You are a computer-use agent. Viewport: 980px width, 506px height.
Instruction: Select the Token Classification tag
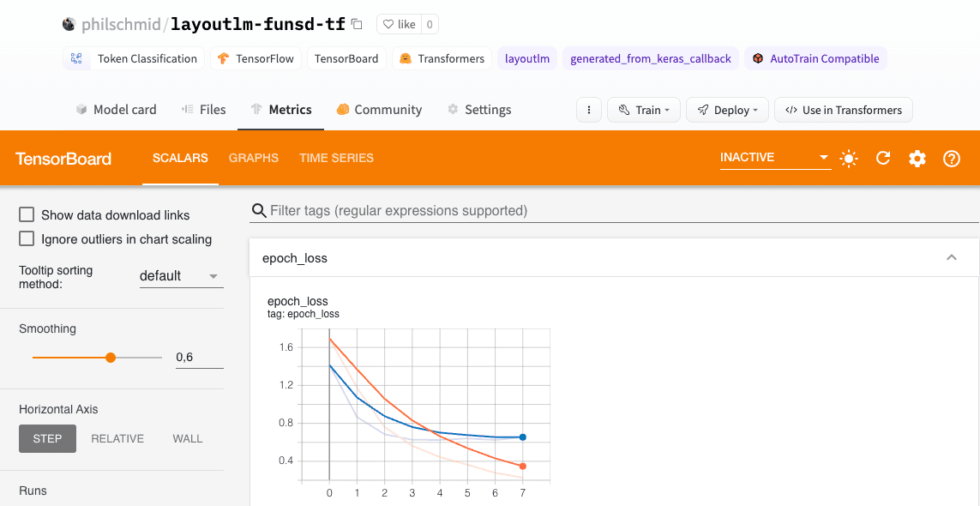pyautogui.click(x=134, y=59)
